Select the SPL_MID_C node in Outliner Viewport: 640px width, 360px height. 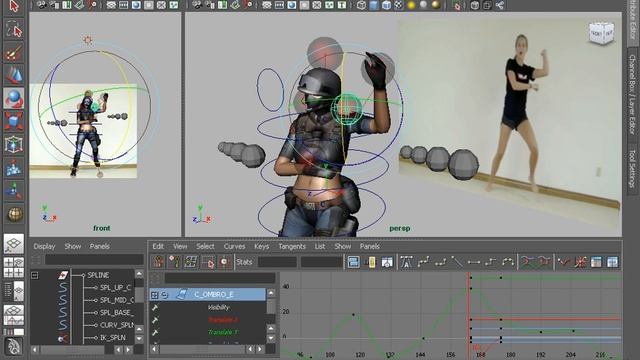117,300
